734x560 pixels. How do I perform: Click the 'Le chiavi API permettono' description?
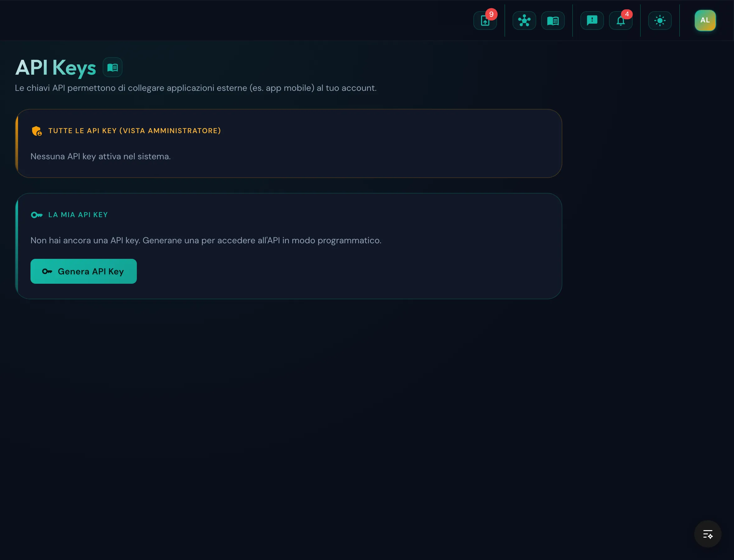196,88
